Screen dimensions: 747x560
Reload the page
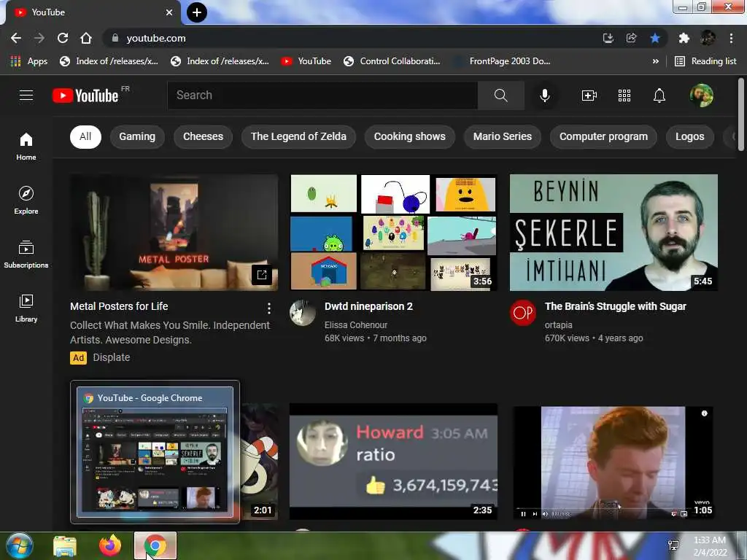(63, 38)
